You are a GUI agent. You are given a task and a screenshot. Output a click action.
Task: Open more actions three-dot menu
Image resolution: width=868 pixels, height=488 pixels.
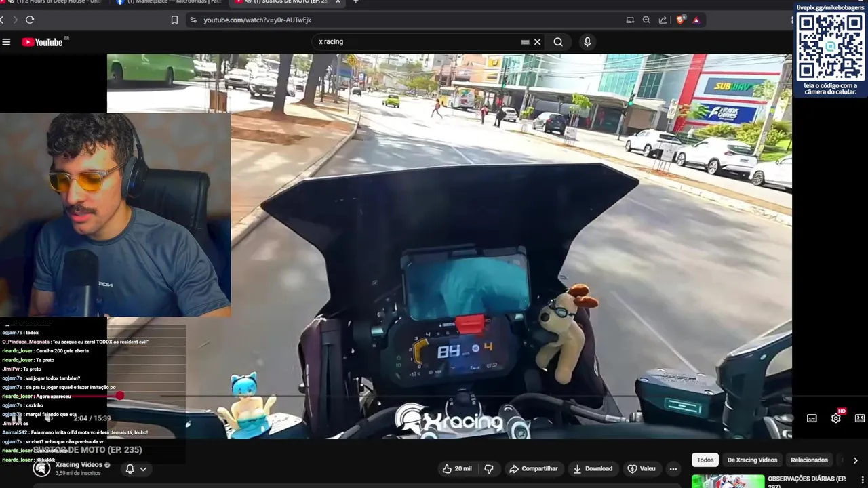[x=673, y=469]
